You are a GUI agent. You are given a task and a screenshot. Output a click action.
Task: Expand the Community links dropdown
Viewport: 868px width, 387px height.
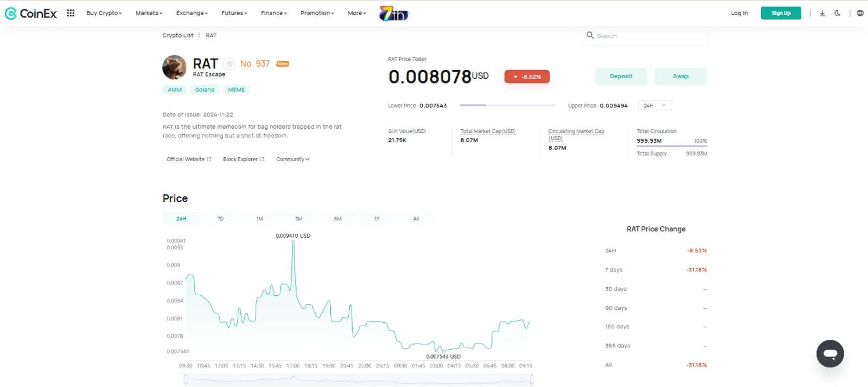[x=293, y=160]
